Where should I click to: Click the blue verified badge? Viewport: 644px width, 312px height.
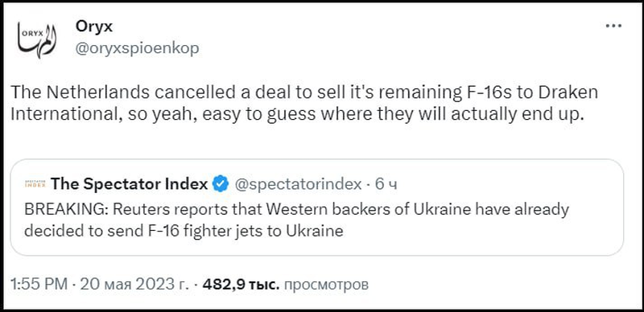tap(221, 184)
